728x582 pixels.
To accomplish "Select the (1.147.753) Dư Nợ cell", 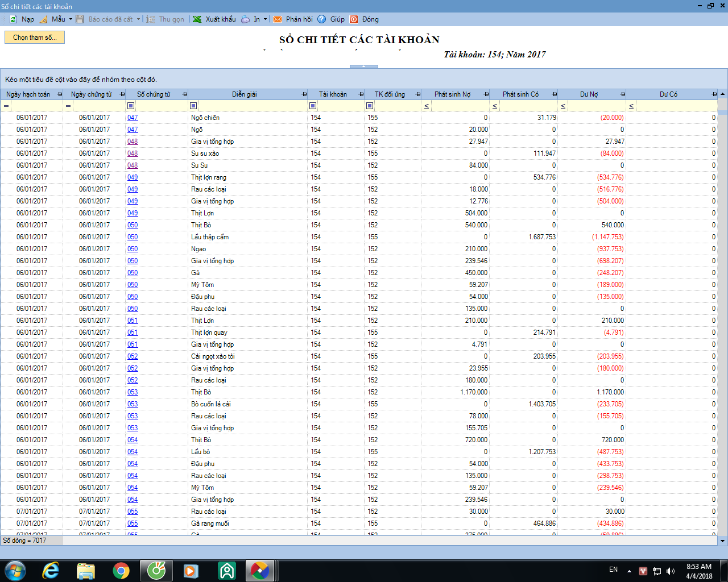I will pos(591,237).
